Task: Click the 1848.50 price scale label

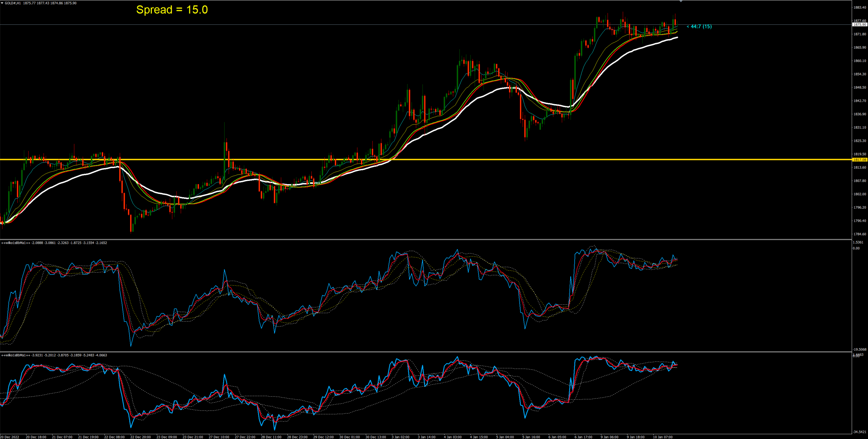Action: pyautogui.click(x=859, y=87)
